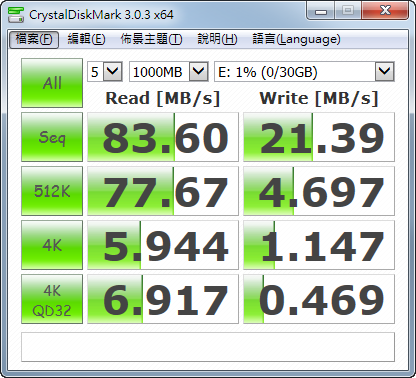
Task: Click the empty comment text field at bottom
Action: tap(208, 347)
